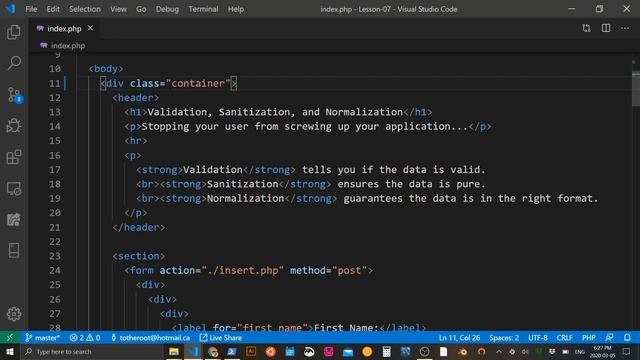Open the Remote Explorer monitor icon
The width and height of the screenshot is (640, 360).
coord(14,189)
